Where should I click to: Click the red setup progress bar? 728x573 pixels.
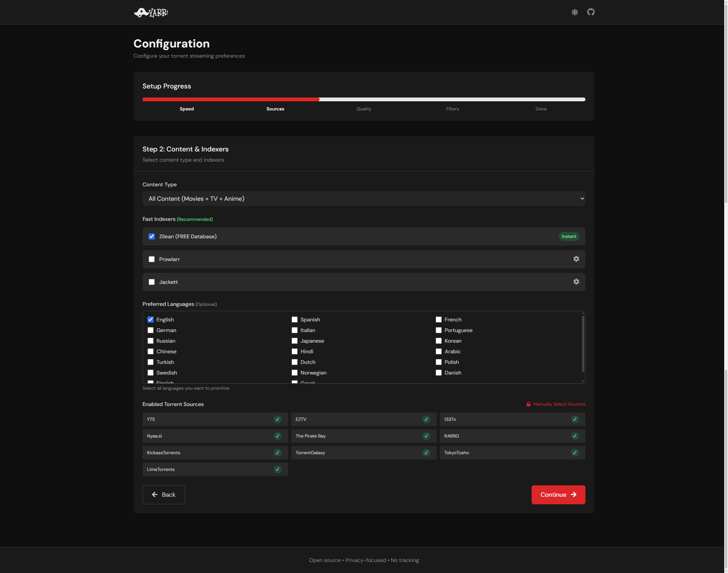[x=231, y=99]
